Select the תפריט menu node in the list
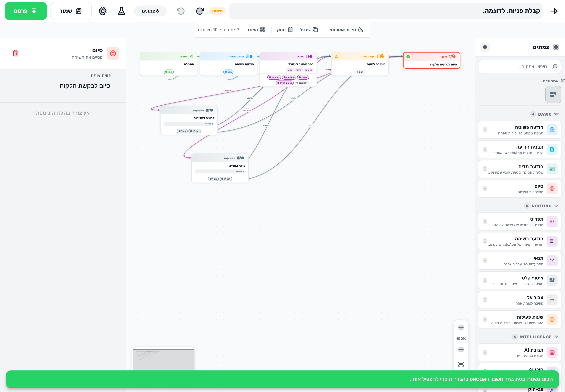 [x=520, y=221]
